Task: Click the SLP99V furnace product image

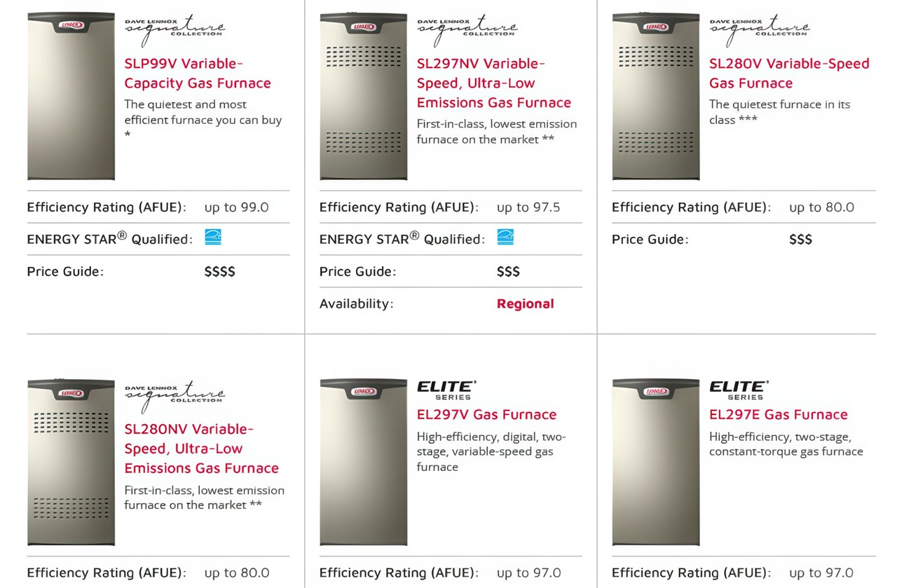Action: point(71,96)
